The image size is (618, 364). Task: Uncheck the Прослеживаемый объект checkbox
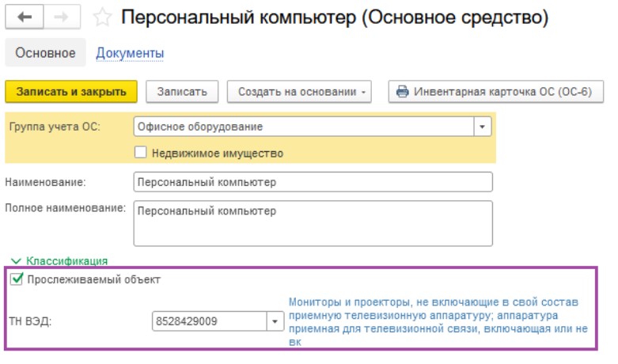pos(17,279)
